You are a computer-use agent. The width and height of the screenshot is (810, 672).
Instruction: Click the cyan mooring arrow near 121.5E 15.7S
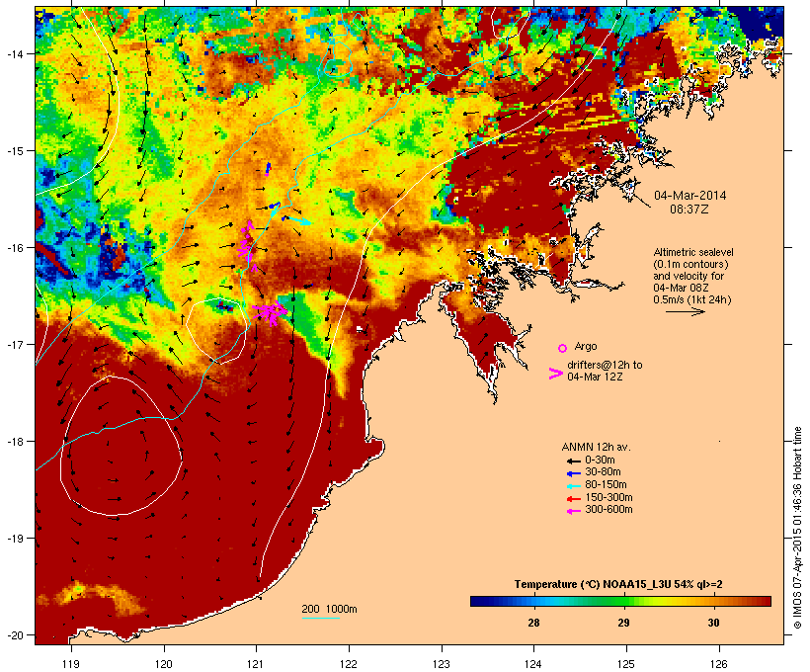[298, 220]
